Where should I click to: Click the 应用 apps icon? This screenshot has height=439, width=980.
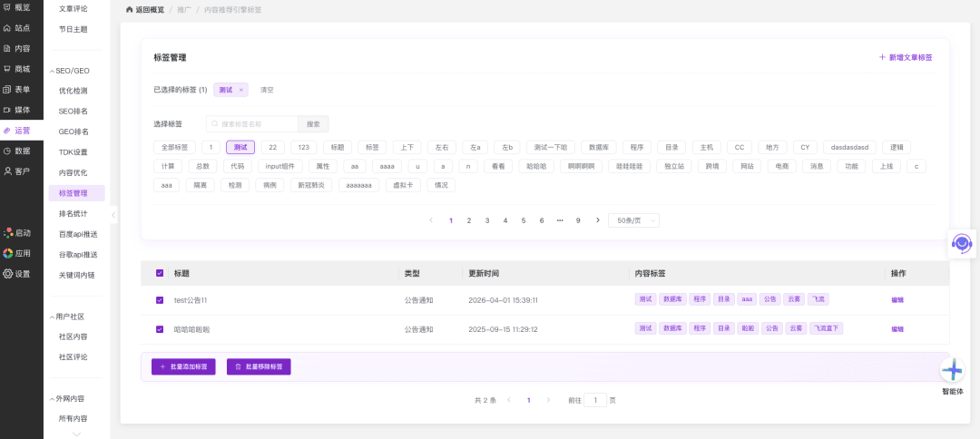coord(7,254)
